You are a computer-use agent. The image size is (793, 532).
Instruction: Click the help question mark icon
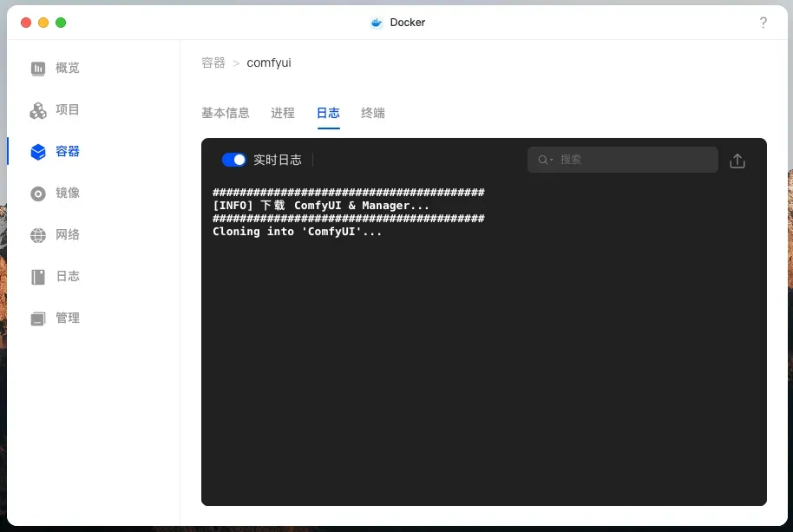click(x=764, y=23)
